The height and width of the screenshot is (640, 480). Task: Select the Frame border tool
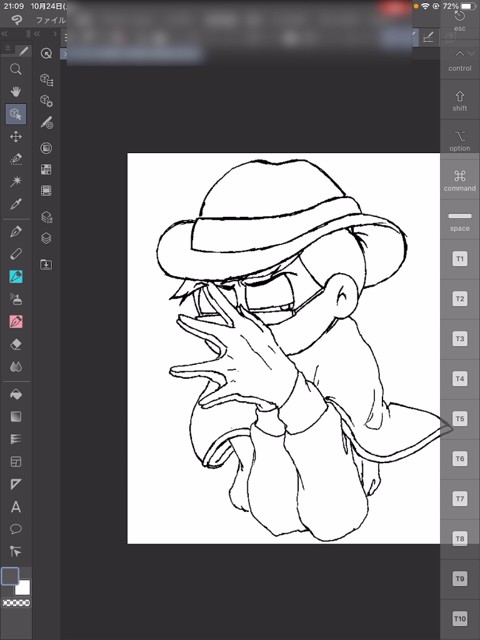click(x=16, y=462)
